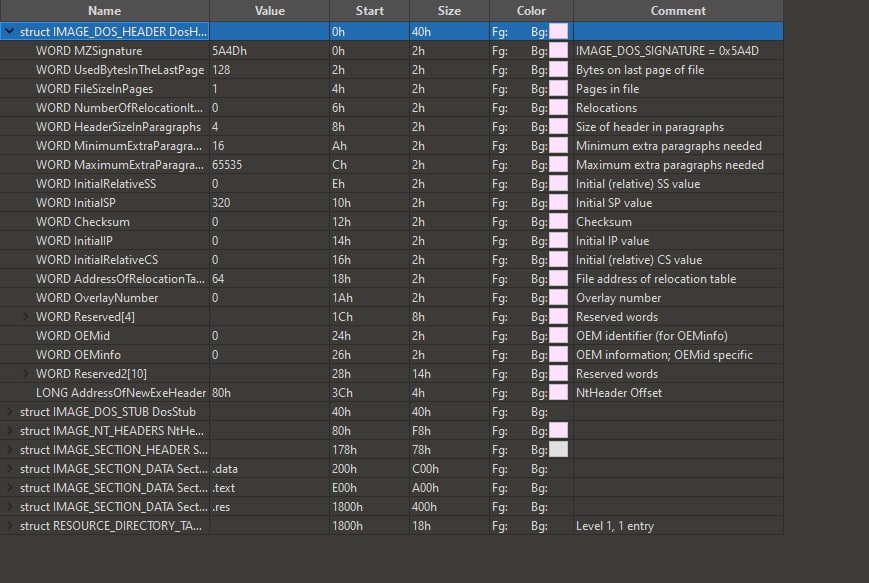Click the 'Level 1, 1 entry' comment
Screen dimensions: 869x583
coord(615,525)
